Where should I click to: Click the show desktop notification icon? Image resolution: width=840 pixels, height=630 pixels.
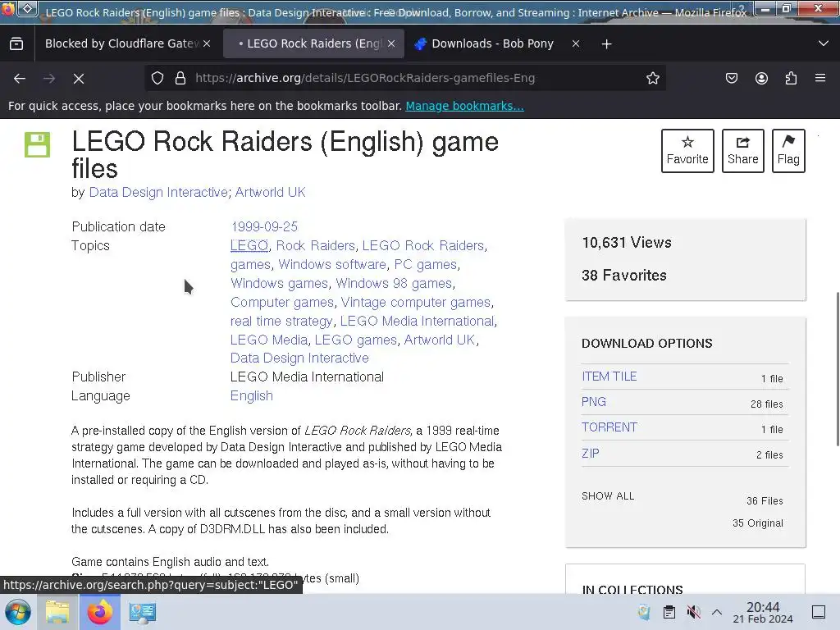(819, 612)
